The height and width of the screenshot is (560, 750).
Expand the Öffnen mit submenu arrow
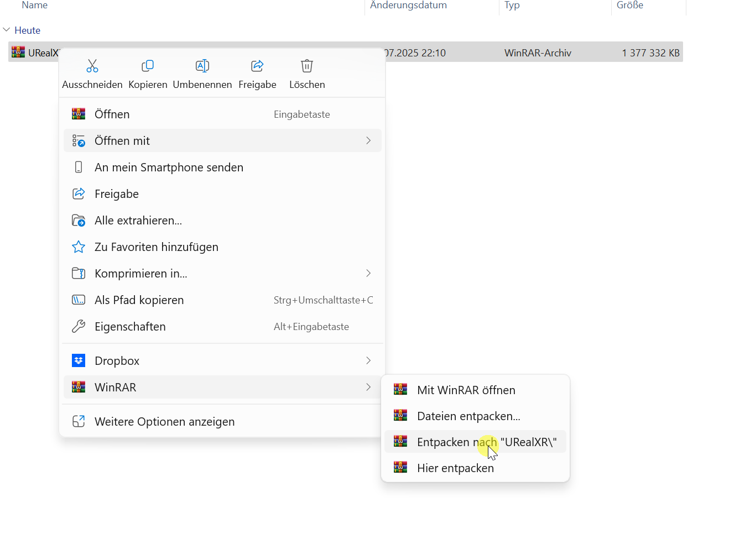coord(368,141)
